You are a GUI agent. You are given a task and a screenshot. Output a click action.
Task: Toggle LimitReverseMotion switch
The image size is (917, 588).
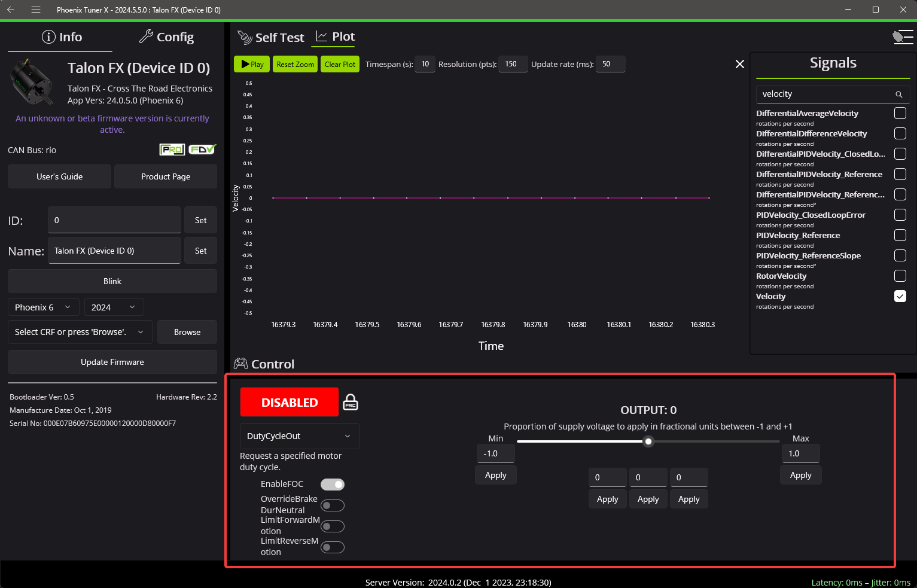[333, 547]
